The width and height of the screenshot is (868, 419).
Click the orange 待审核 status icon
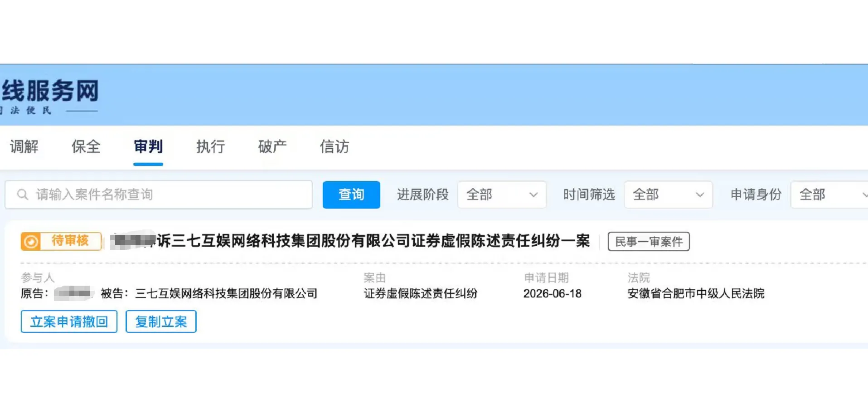click(31, 241)
